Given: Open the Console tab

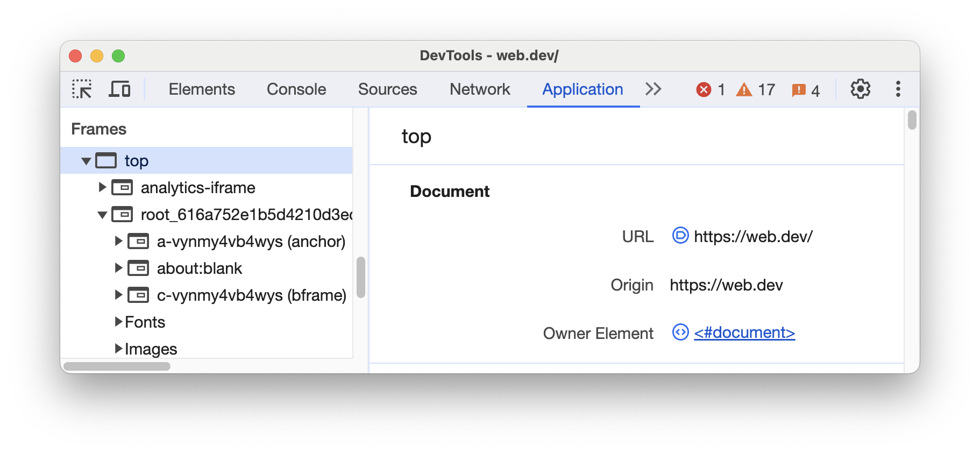Looking at the screenshot, I should (296, 89).
